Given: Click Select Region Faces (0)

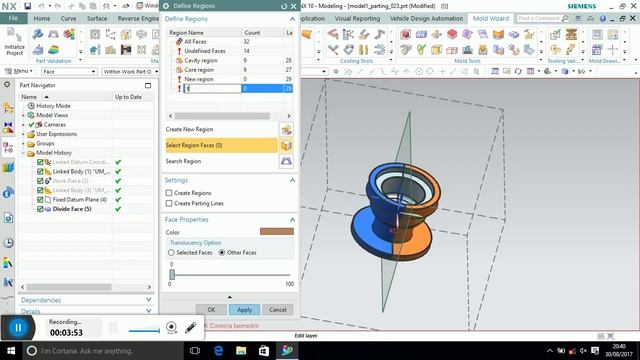Looking at the screenshot, I should point(222,145).
